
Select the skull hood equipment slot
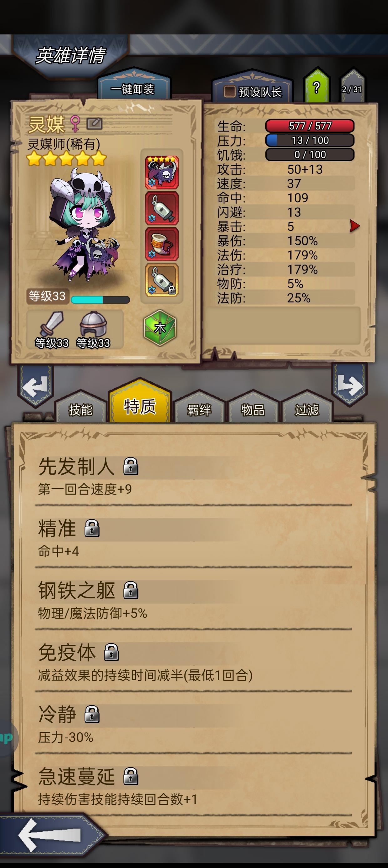[162, 173]
